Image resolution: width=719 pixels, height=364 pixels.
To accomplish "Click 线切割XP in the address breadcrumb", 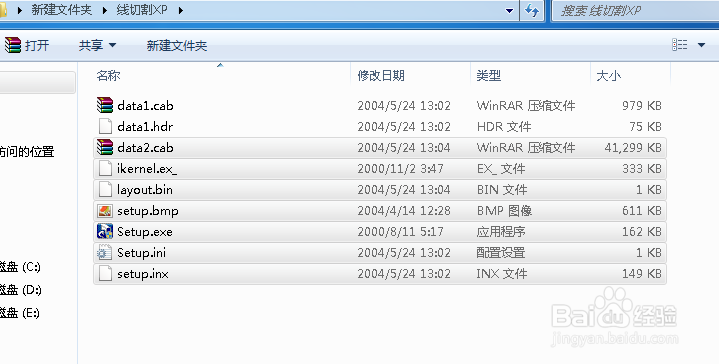I will tap(142, 10).
